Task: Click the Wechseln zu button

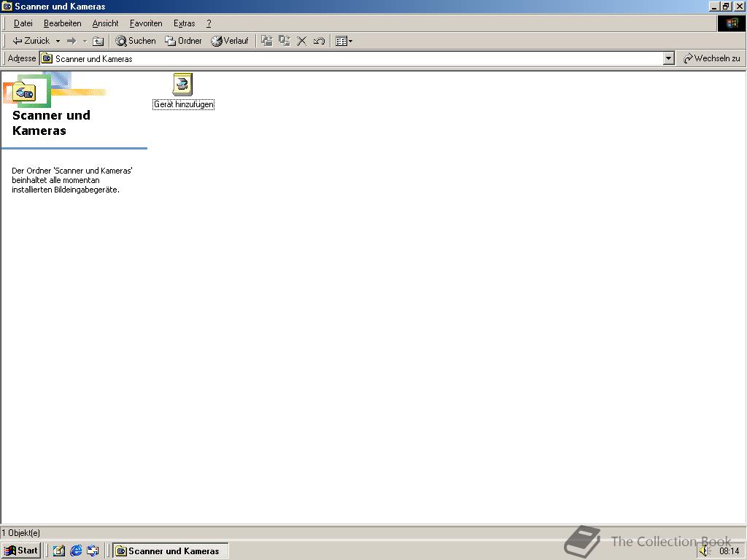Action: coord(711,58)
